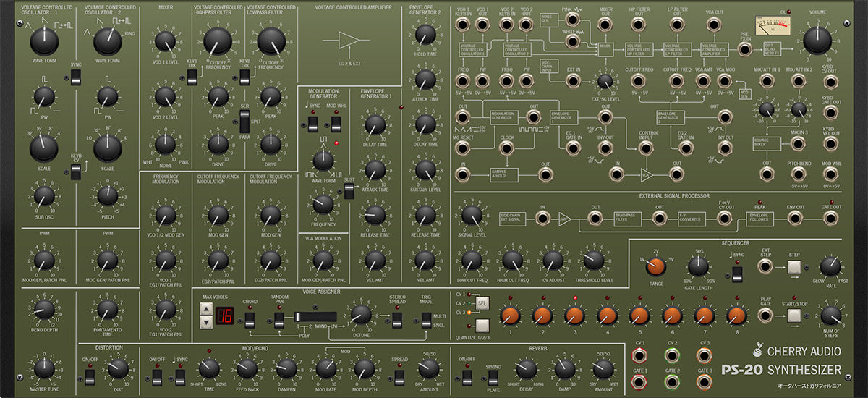Screen dimensions: 868x398
Task: Click the red CV 1 output jack
Action: point(639,355)
